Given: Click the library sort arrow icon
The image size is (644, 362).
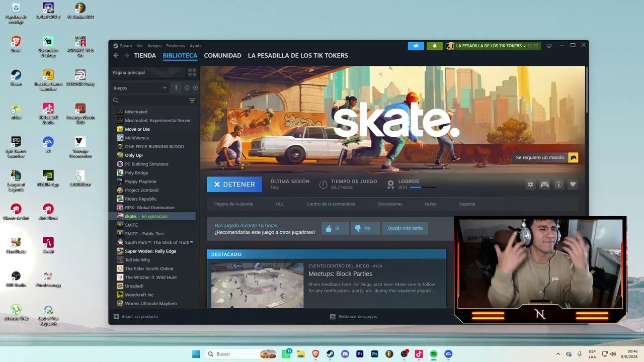Looking at the screenshot, I should click(176, 88).
